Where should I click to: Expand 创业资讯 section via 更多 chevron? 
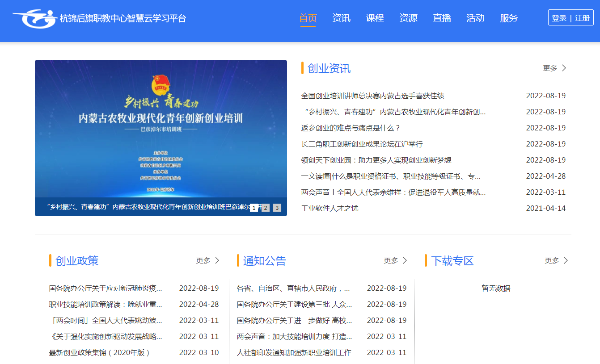(564, 68)
